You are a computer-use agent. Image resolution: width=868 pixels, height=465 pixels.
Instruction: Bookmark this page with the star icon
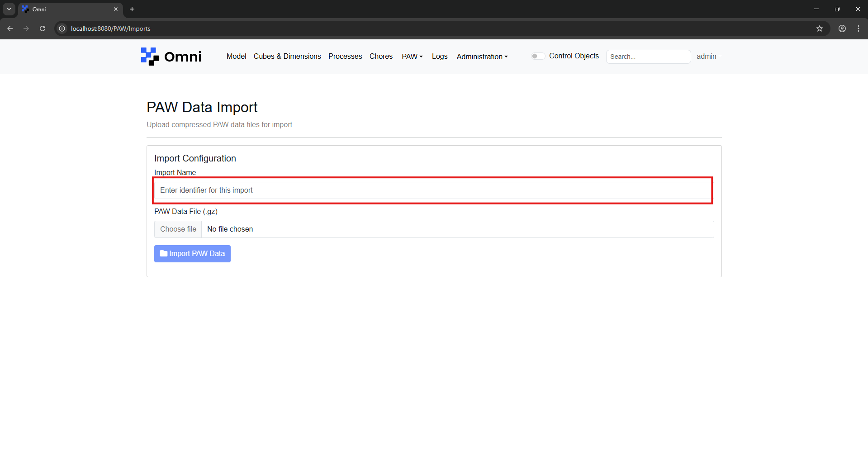tap(820, 28)
